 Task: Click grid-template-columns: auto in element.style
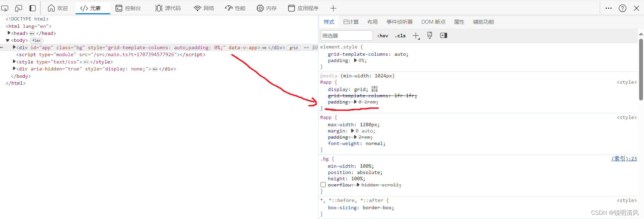368,54
